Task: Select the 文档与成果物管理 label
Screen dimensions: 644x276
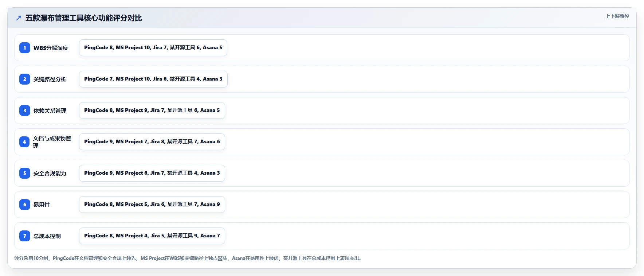Action: click(x=52, y=142)
